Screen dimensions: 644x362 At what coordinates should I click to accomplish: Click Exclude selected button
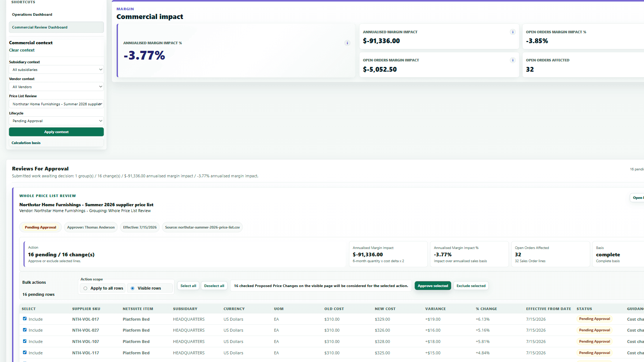click(x=471, y=286)
